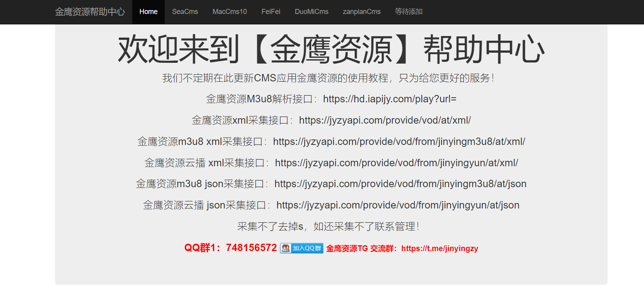644x291 pixels.
Task: Click the 欢迎来到【金鹰资源】帮助中心 heading
Action: [331, 49]
